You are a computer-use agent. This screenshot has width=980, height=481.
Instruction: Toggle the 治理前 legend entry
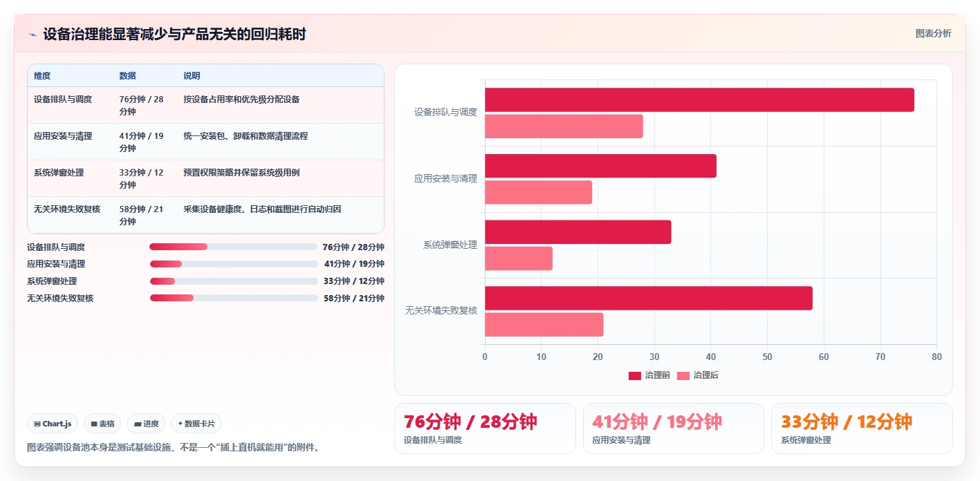pos(649,375)
